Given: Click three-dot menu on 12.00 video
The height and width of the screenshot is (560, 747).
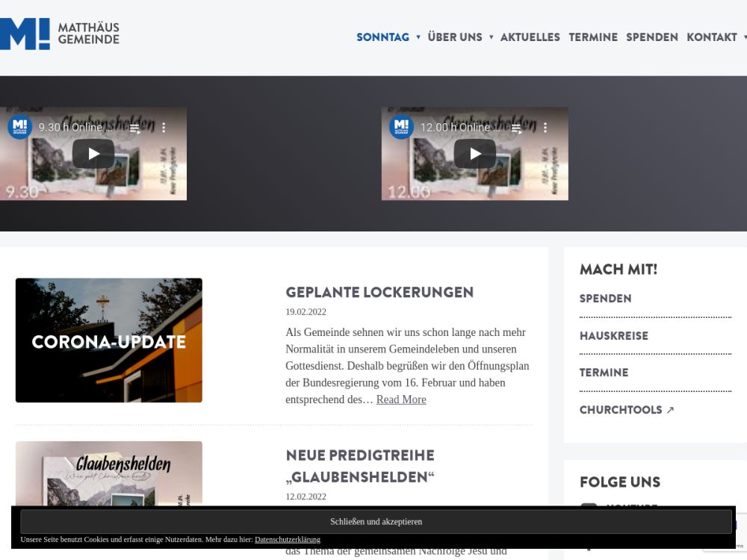Looking at the screenshot, I should [x=545, y=128].
